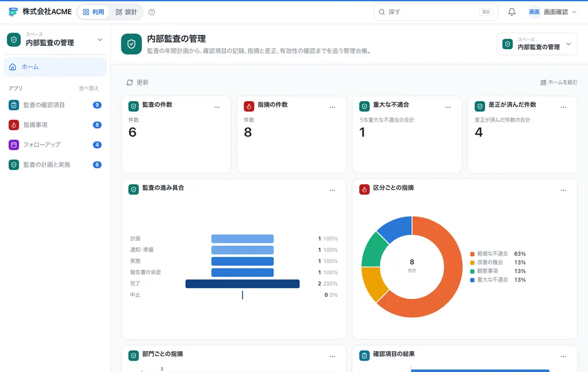Click the 内部監査の管理 shield header icon

[131, 44]
